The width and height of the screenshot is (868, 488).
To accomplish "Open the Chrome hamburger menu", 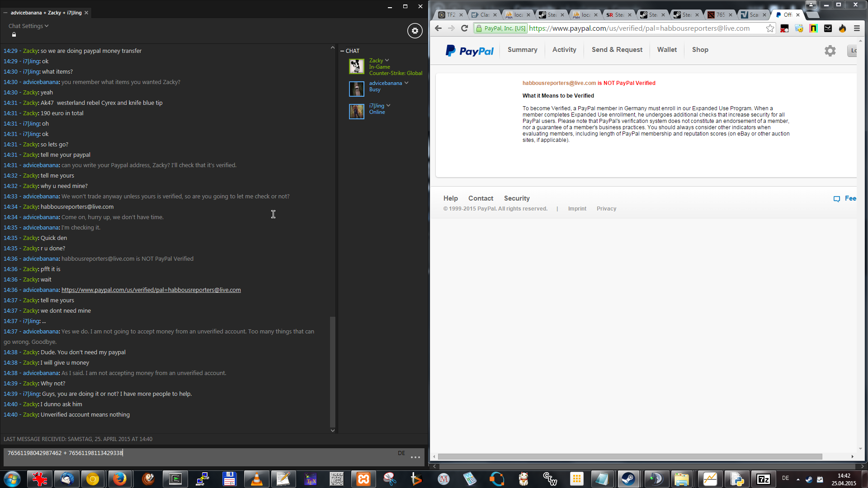I will 857,28.
